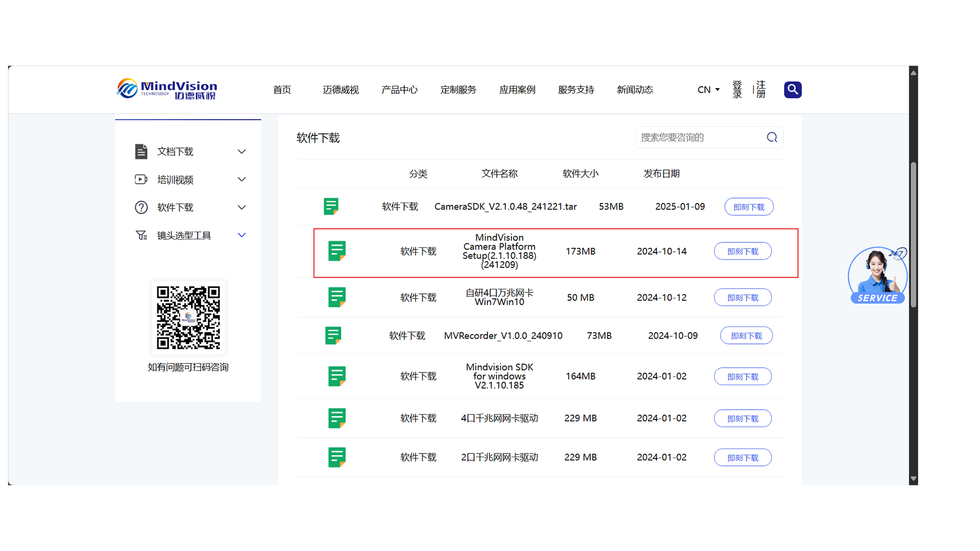
Task: Download MindVision Camera Platform Setup via 即刻下载
Action: [743, 252]
